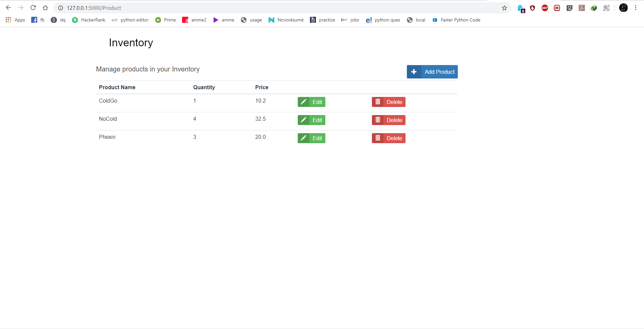Screen dimensions: 644x329
Task: Click the IDM download manager globe icon
Action: point(594,8)
